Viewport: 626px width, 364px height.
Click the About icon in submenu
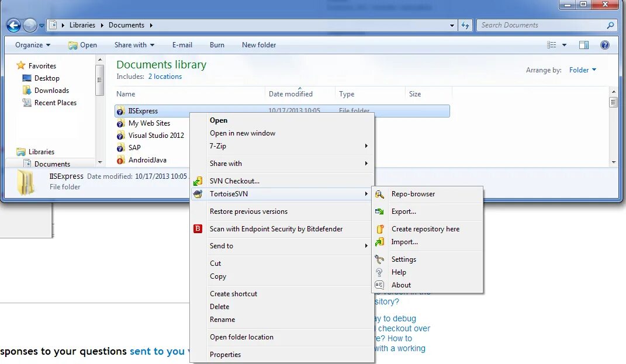tap(380, 285)
